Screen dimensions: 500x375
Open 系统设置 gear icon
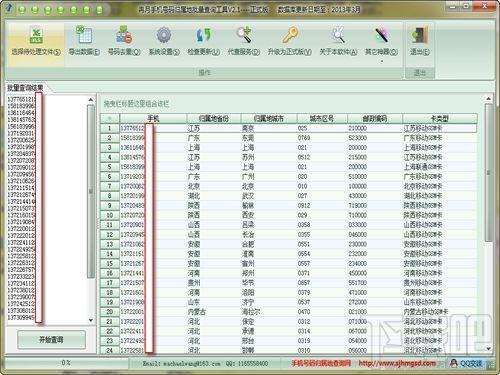[x=164, y=35]
